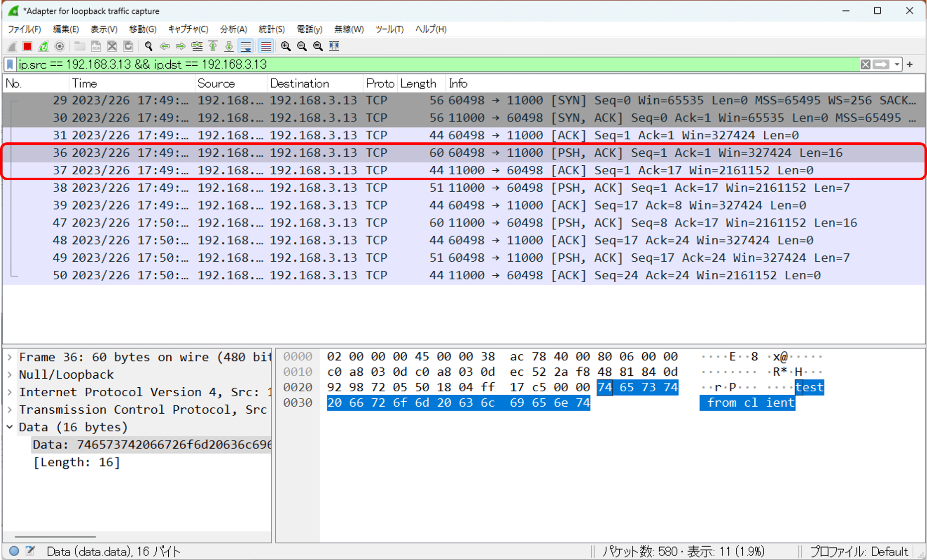927x560 pixels.
Task: Open the 分析(A) menu
Action: click(x=233, y=29)
